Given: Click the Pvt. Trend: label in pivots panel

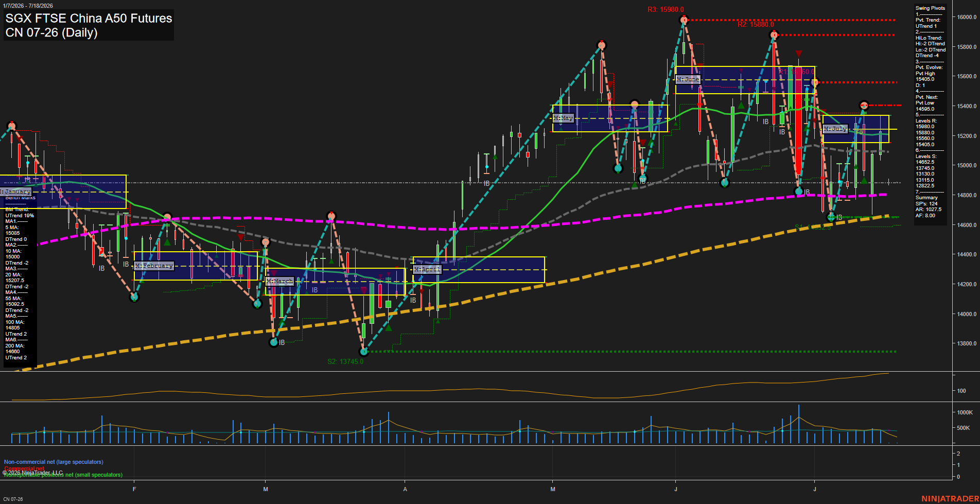Looking at the screenshot, I should (x=927, y=20).
